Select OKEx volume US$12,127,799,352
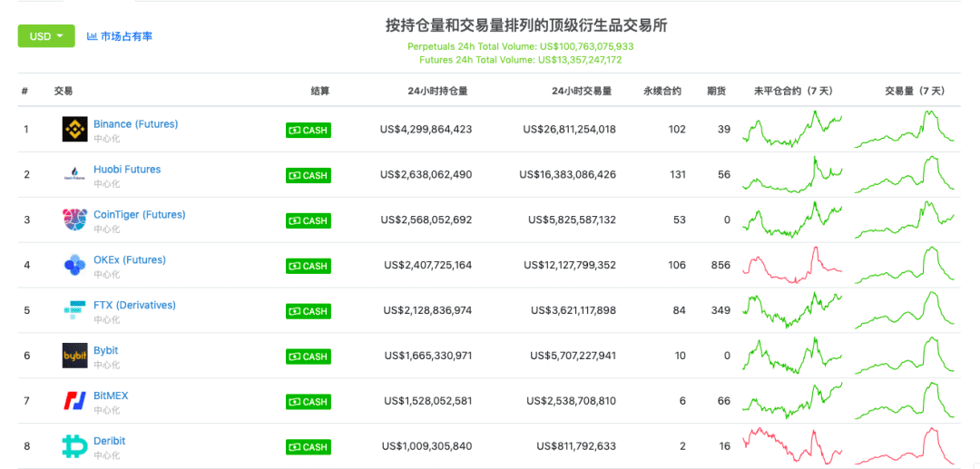Image resolution: width=980 pixels, height=469 pixels. 569,266
